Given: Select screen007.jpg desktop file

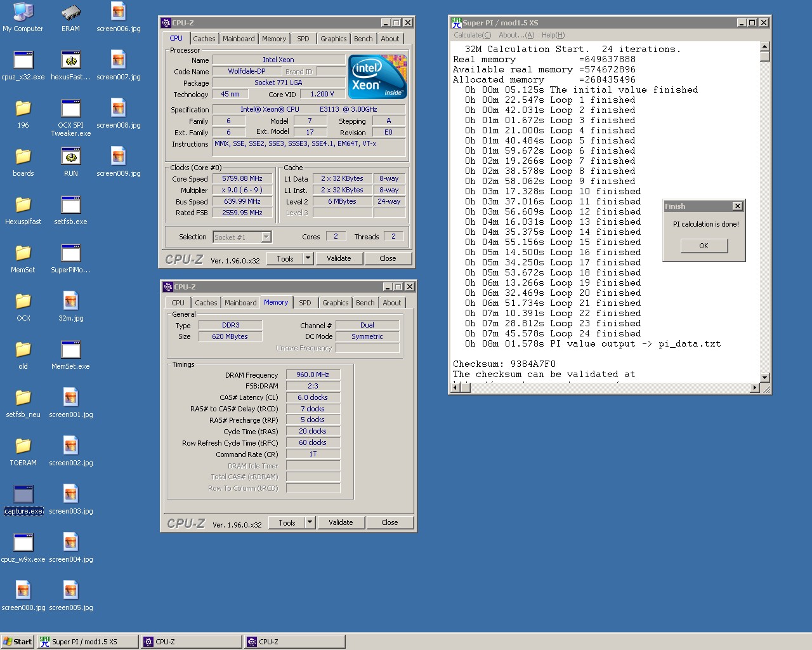Looking at the screenshot, I should [119, 65].
